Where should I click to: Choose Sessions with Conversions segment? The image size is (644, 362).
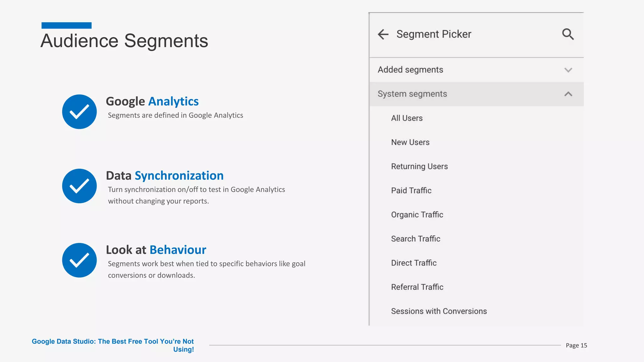439,311
